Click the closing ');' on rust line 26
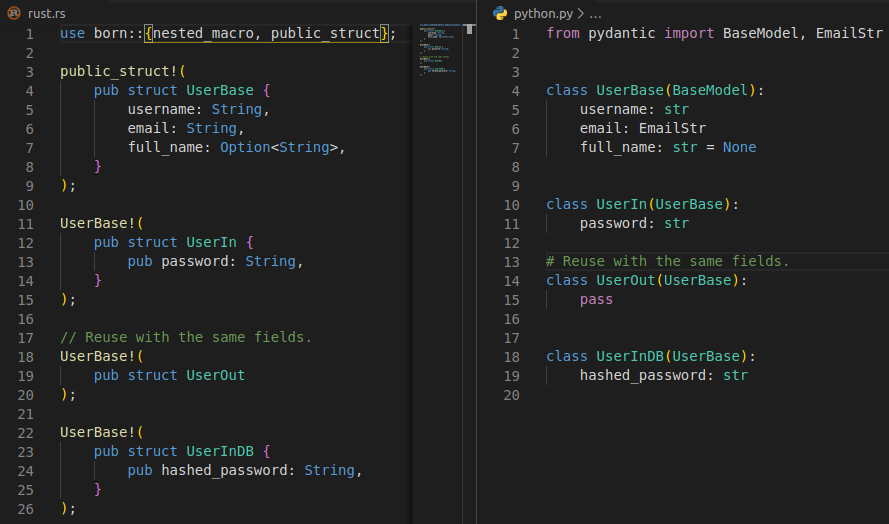The height and width of the screenshot is (524, 889). click(x=68, y=509)
